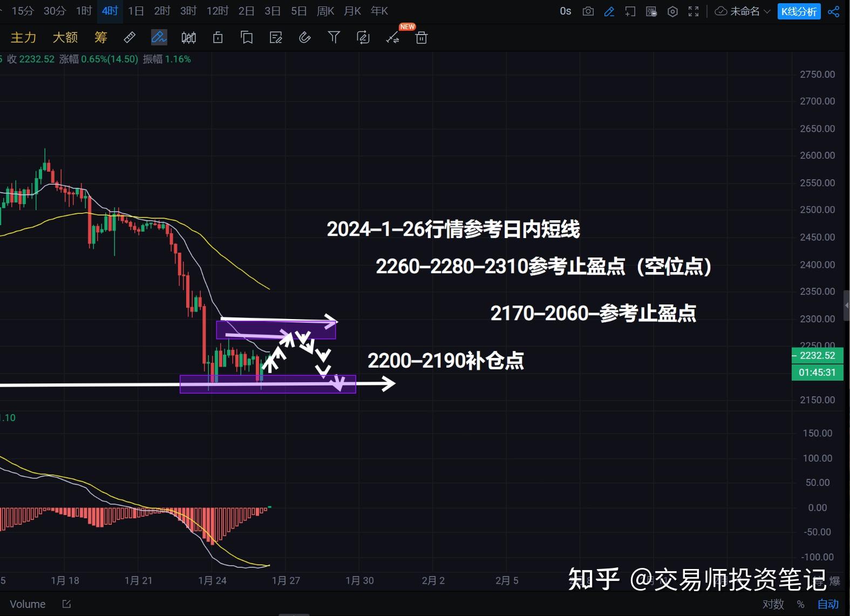Choose the 3时 interval
This screenshot has height=616, width=850.
click(188, 11)
